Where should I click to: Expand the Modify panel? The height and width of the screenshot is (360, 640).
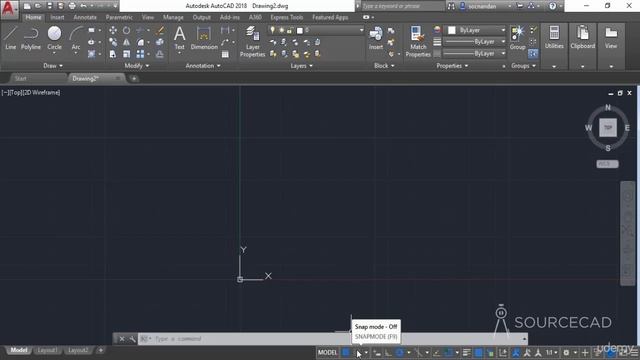(137, 66)
